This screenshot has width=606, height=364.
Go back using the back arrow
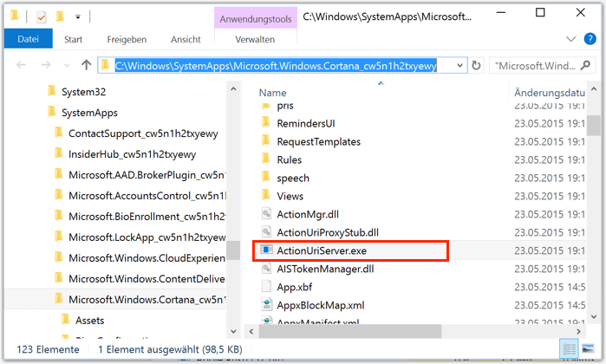tap(22, 65)
